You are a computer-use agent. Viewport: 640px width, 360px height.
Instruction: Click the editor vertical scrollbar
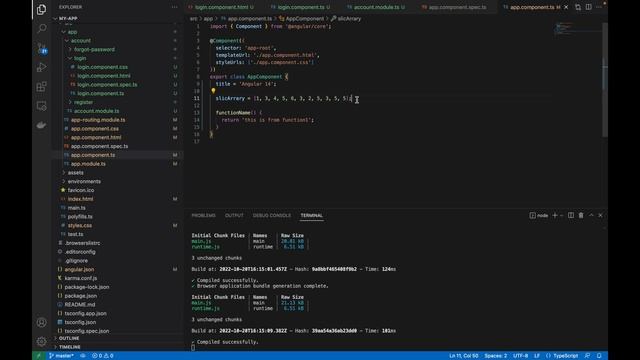tap(605, 80)
